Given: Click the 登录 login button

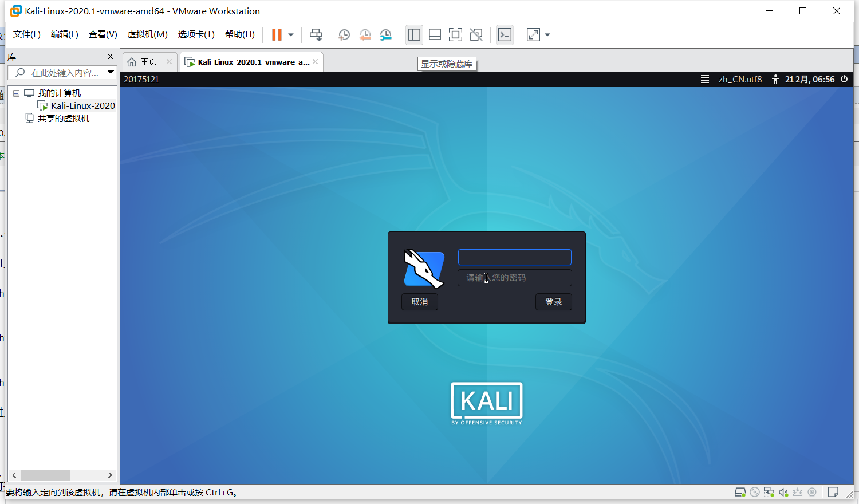Looking at the screenshot, I should (x=553, y=302).
